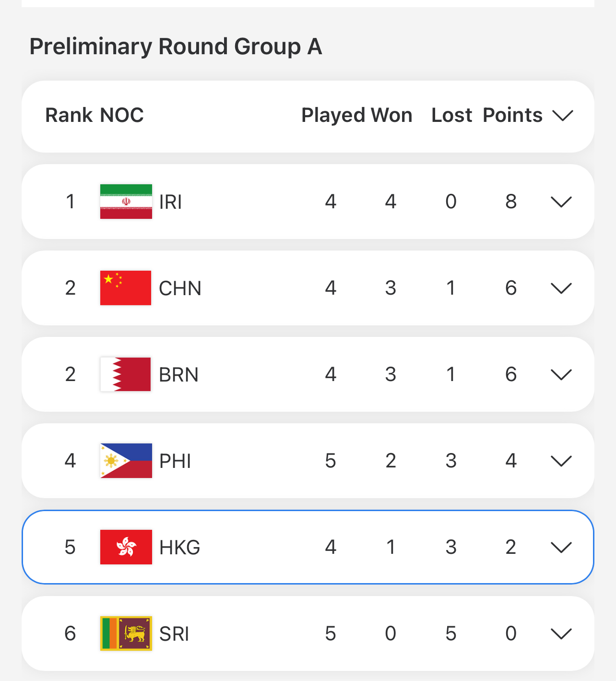
Task: Click the Hong Kong flag icon
Action: 126,547
